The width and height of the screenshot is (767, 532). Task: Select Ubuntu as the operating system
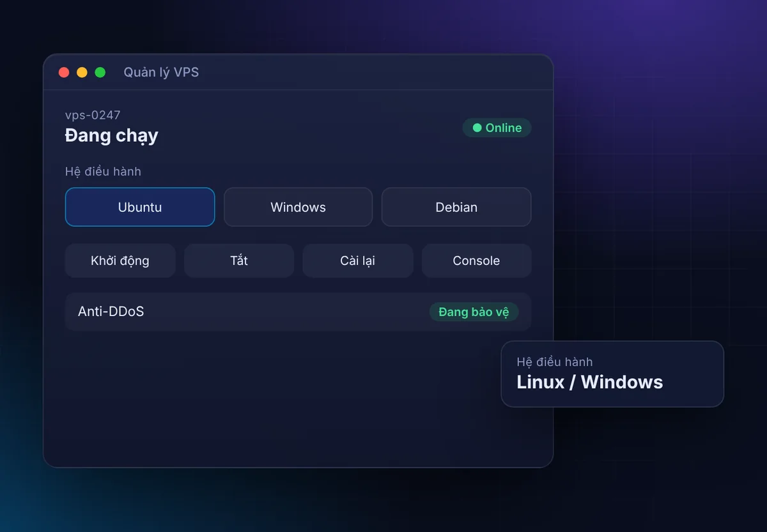(x=140, y=207)
